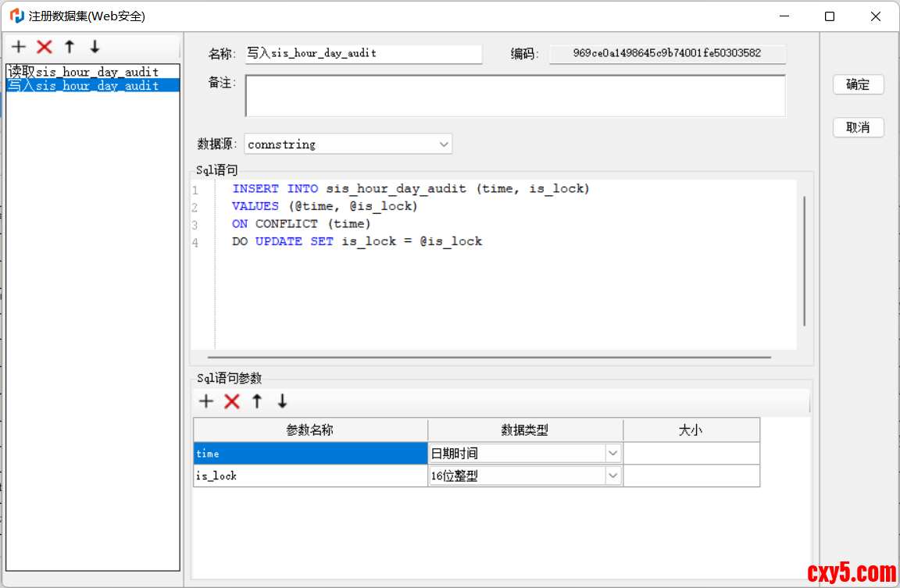
Task: Add a new Sql parameter row
Action: click(206, 401)
